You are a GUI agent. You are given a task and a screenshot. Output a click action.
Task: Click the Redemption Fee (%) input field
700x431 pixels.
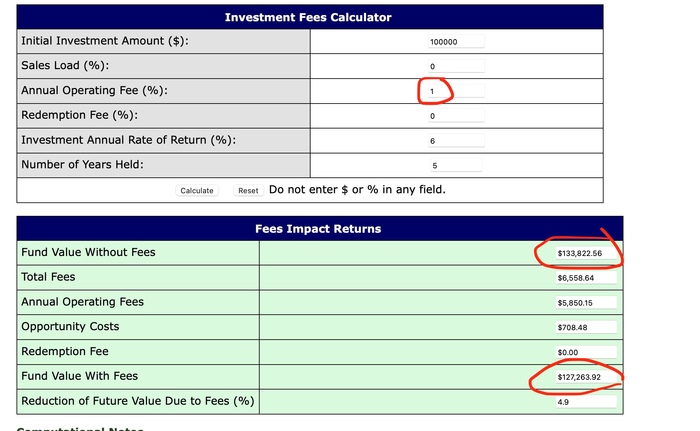click(456, 116)
